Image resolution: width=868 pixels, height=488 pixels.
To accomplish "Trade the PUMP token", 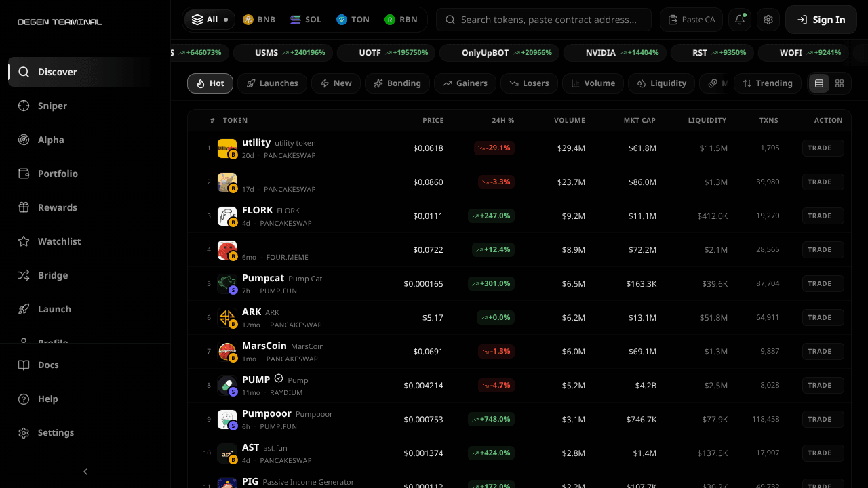I will pyautogui.click(x=823, y=385).
